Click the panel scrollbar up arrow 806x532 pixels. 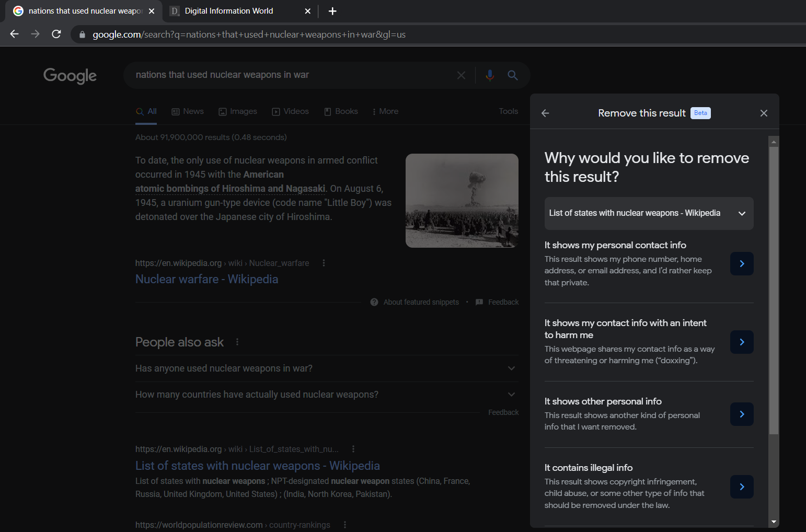pyautogui.click(x=774, y=141)
